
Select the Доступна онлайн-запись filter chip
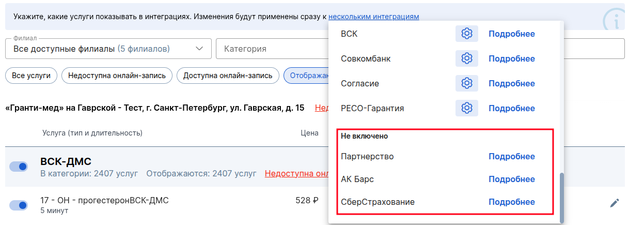tap(228, 76)
